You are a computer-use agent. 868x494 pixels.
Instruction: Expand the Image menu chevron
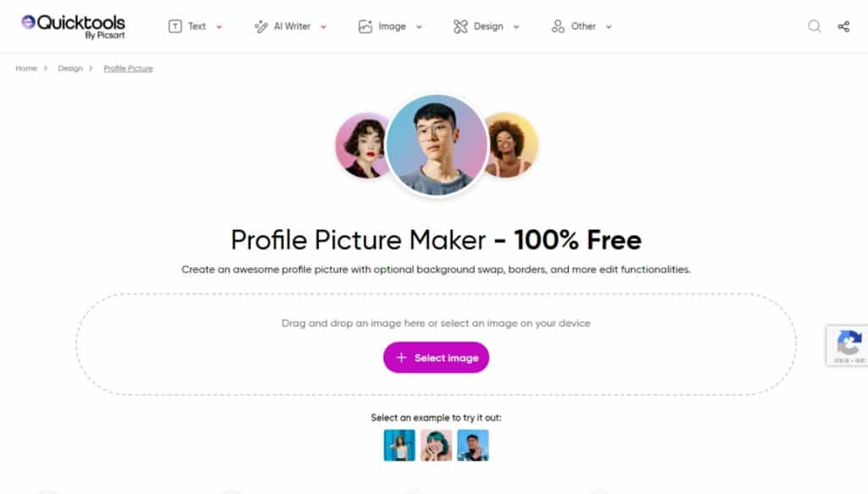click(419, 26)
